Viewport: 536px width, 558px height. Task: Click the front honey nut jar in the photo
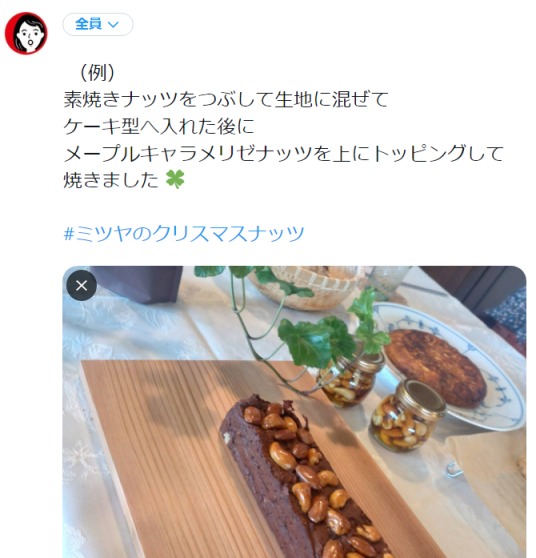408,415
